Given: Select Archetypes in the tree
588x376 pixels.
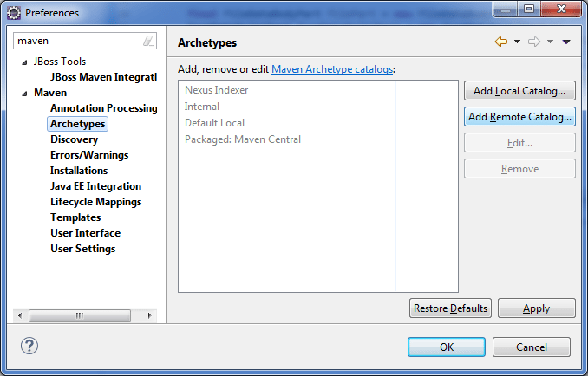Looking at the screenshot, I should (78, 124).
